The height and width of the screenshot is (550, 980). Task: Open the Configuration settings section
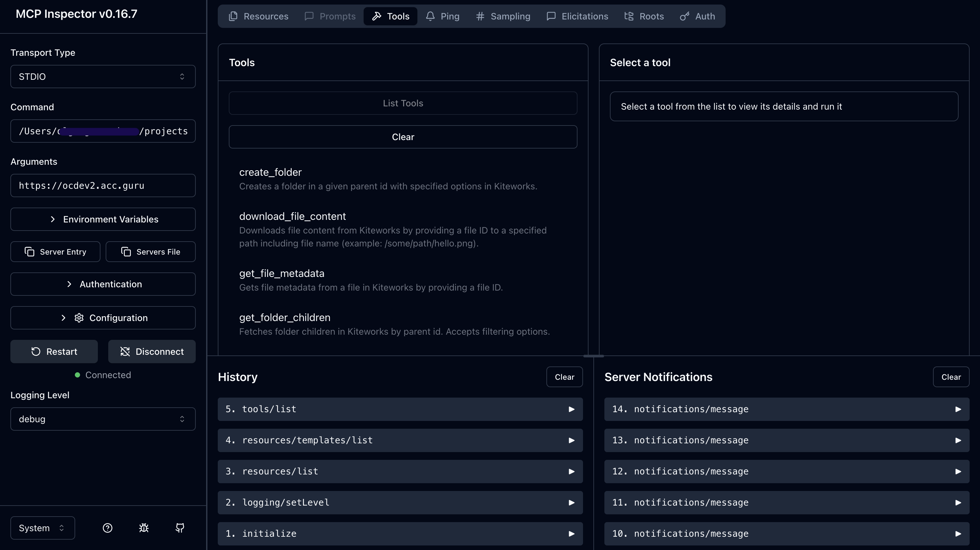[103, 318]
